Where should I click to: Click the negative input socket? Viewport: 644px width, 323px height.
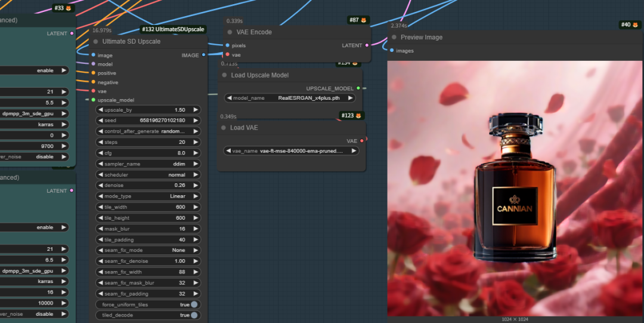(94, 82)
